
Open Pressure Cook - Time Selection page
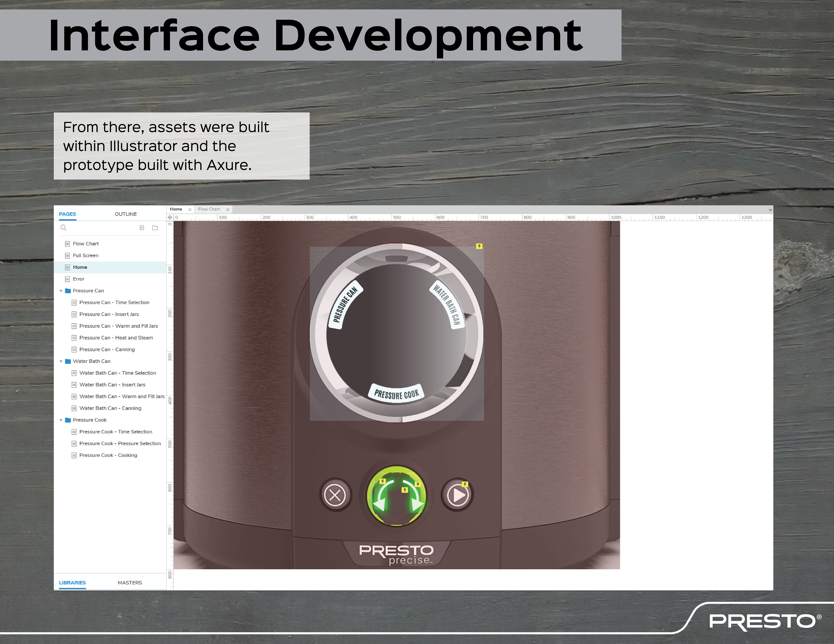(116, 432)
